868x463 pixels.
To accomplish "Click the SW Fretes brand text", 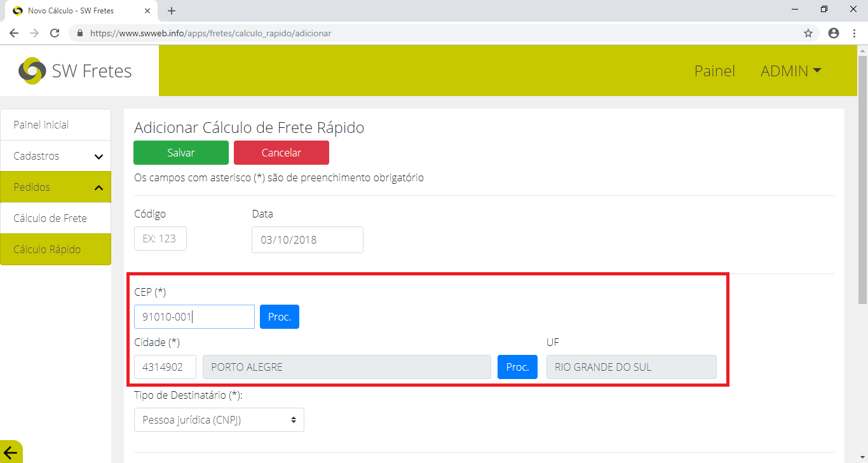I will pyautogui.click(x=92, y=71).
